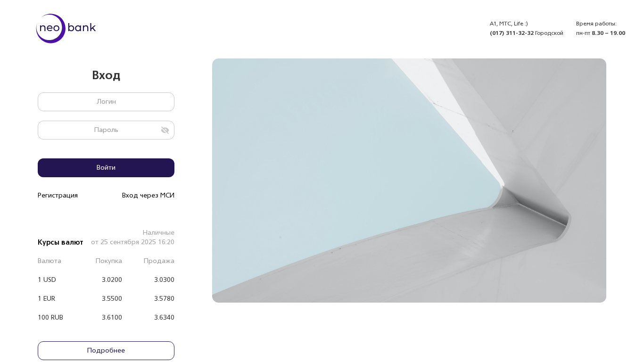644x362 pixels.
Task: Click the Курсы валют heading
Action: (x=60, y=242)
